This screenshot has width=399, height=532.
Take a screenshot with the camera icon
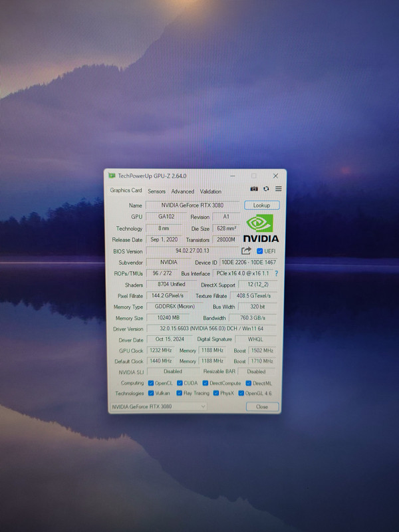click(254, 189)
